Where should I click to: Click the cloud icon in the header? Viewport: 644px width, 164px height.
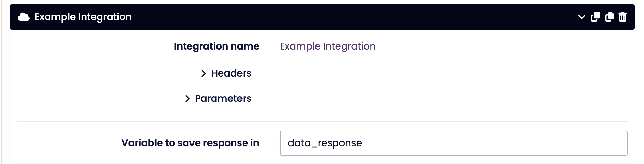[x=24, y=17]
